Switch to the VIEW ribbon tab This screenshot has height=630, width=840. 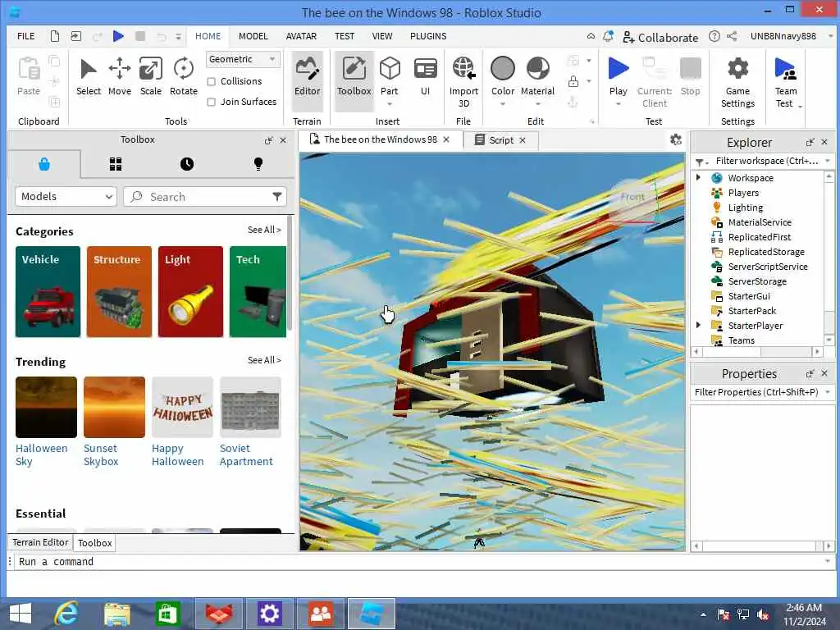(382, 36)
